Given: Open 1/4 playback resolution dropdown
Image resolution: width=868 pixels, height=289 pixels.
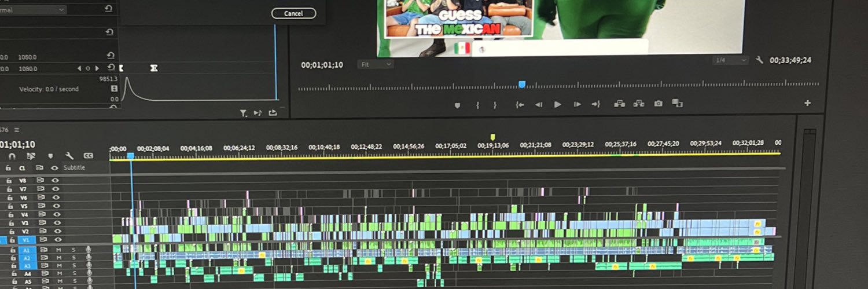Looking at the screenshot, I should tap(731, 60).
